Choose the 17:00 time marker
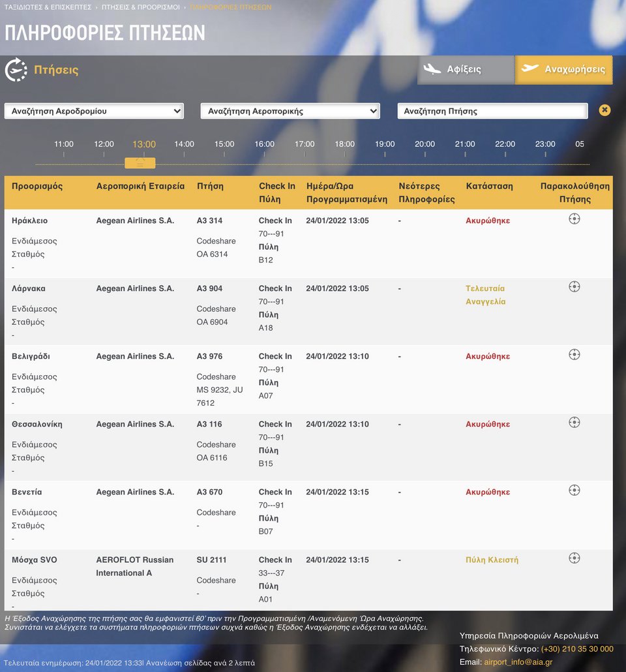626x672 pixels. coord(305,144)
